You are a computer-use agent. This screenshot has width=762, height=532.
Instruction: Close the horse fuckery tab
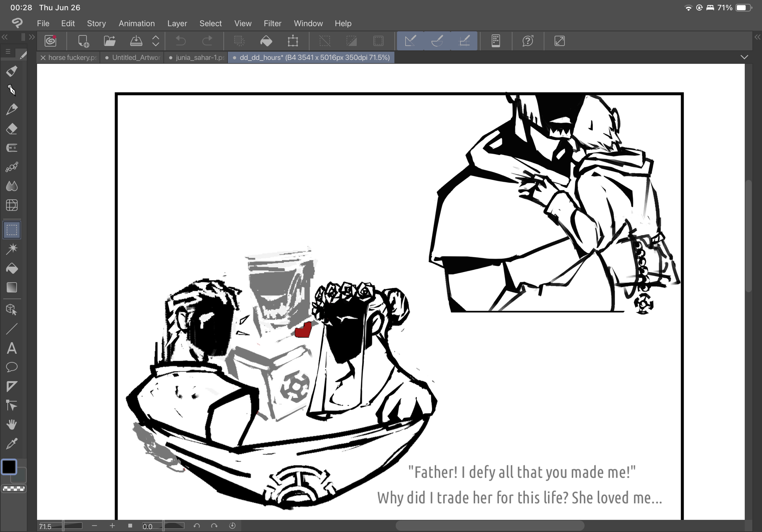(43, 58)
